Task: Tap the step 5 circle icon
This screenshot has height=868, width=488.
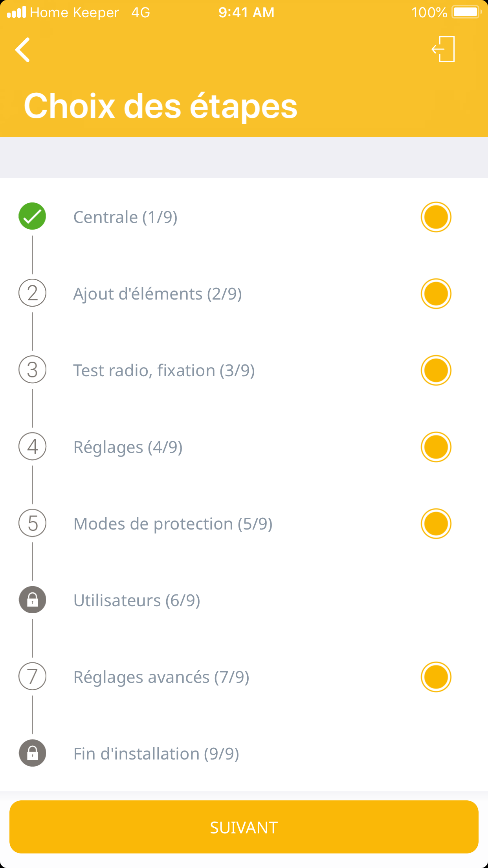Action: point(32,523)
